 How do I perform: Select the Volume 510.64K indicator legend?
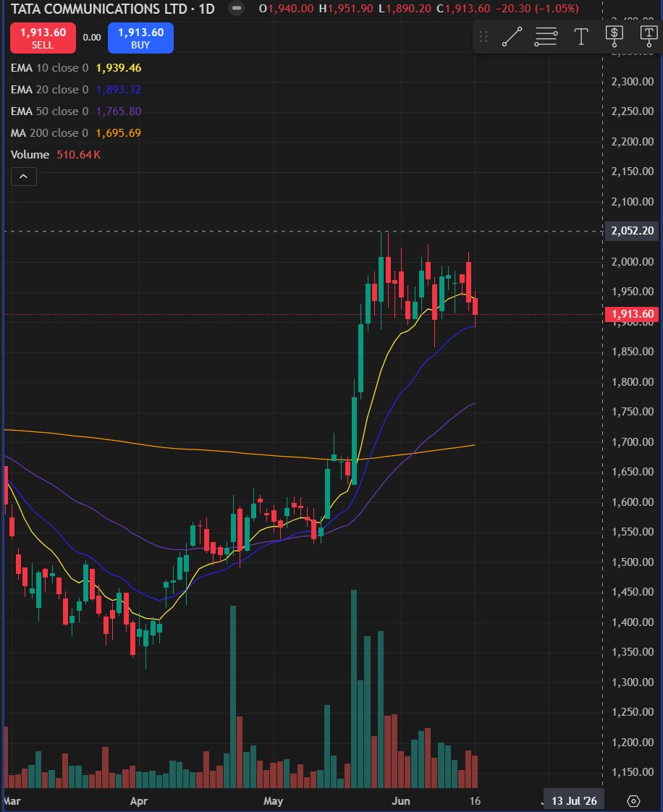[x=56, y=155]
